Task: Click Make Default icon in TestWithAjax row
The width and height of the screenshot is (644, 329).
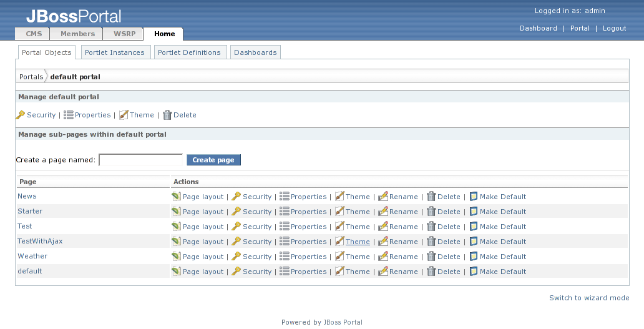Action: click(x=473, y=242)
